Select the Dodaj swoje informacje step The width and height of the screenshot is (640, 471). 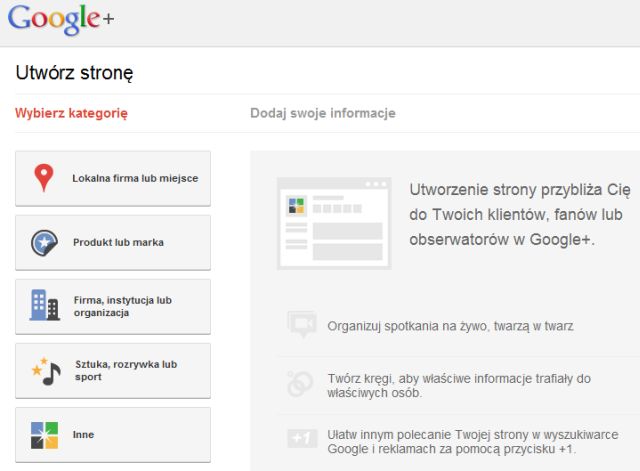tap(323, 113)
